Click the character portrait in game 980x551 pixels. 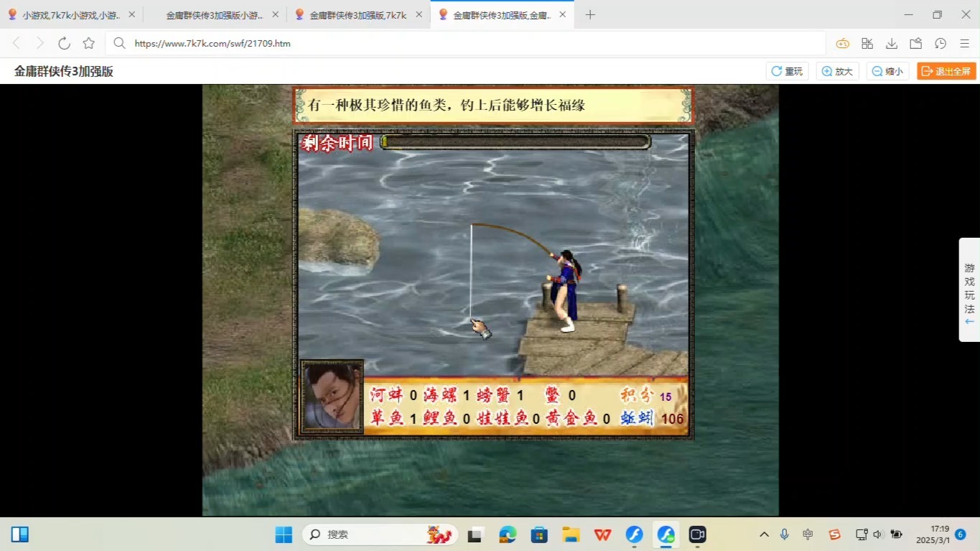[x=332, y=397]
